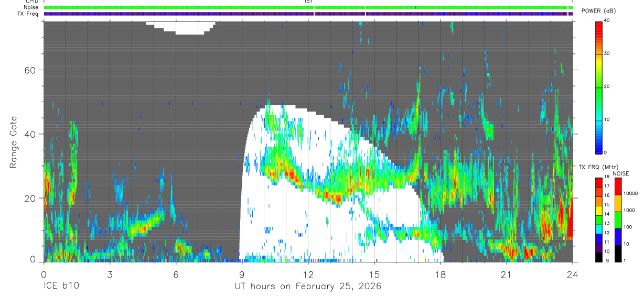Select the 'NOISE' legend heading
The height and width of the screenshot is (297, 644).
click(620, 173)
